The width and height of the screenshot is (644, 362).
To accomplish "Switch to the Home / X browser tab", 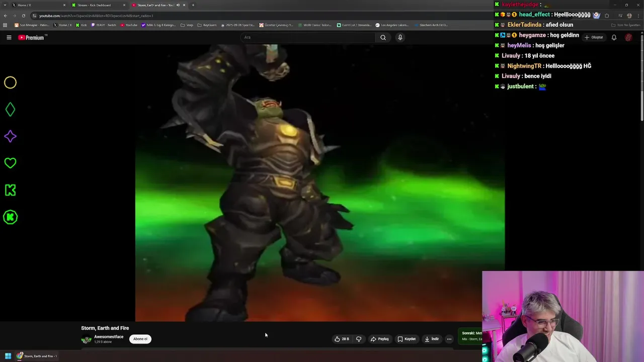I will click(x=38, y=5).
